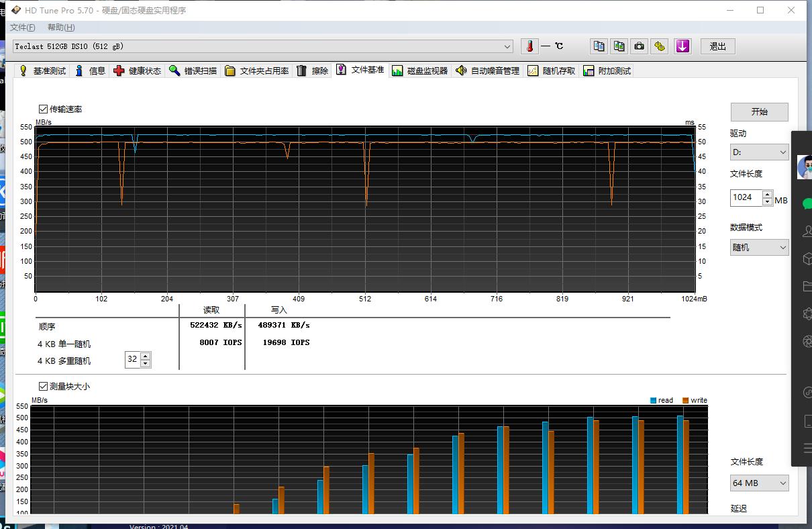The width and height of the screenshot is (812, 529).
Task: Toggle the 传输速率 checkbox
Action: click(44, 109)
